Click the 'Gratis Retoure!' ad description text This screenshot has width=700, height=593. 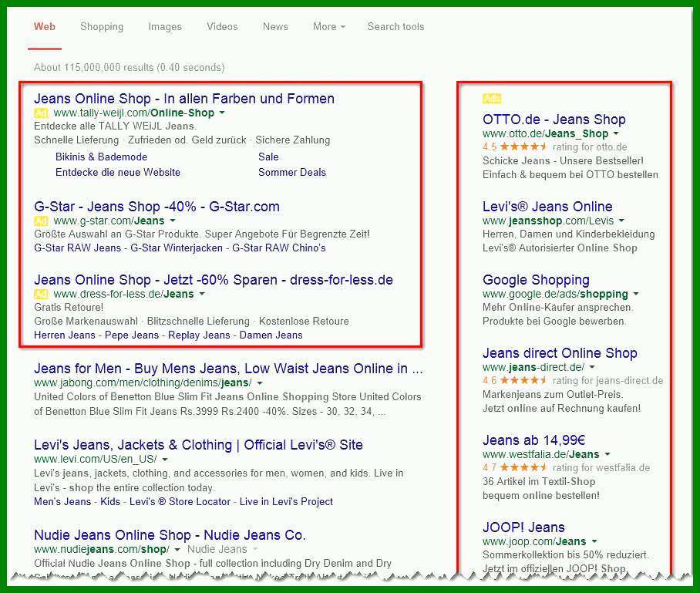pos(69,307)
